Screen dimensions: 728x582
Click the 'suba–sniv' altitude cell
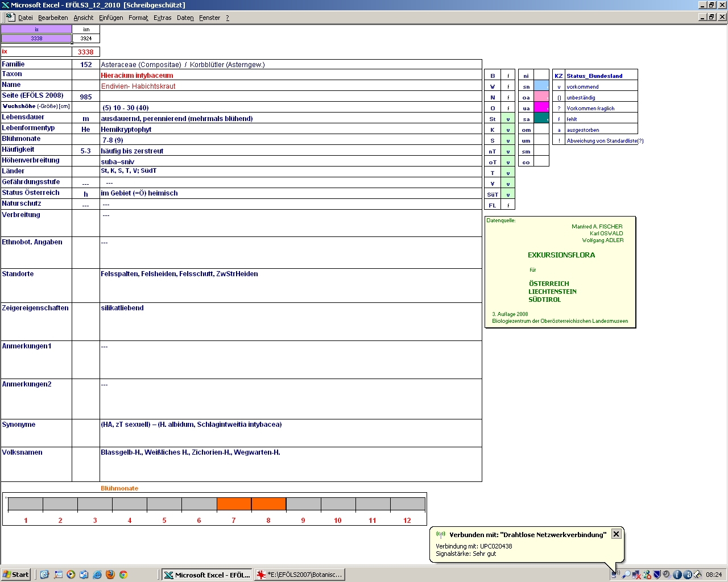[x=291, y=161]
